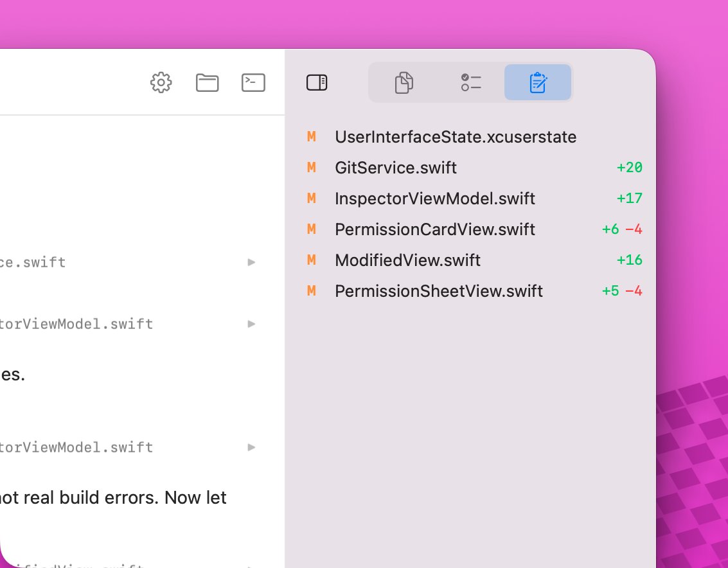Toggle the right sidebar panel icon
This screenshot has height=568, width=728.
tap(317, 83)
